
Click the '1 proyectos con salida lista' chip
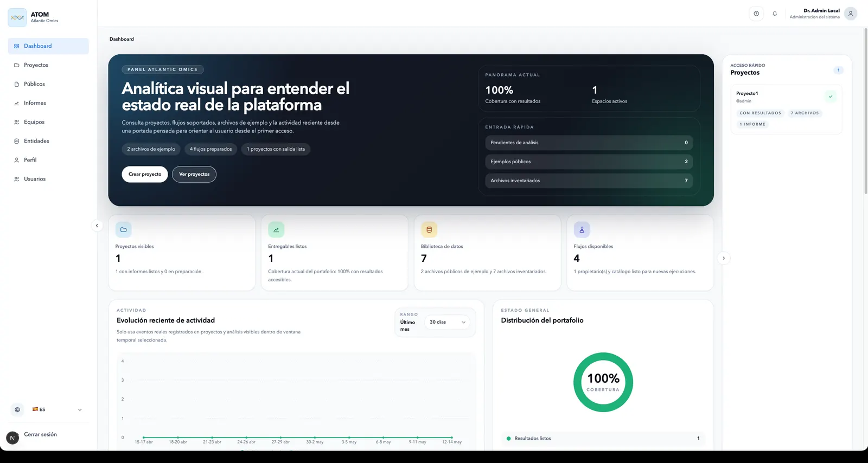point(276,149)
